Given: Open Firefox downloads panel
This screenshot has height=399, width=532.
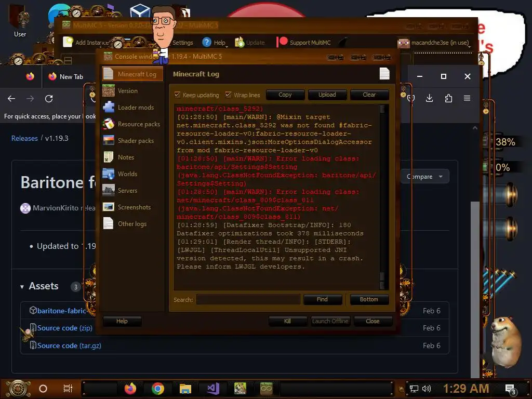Looking at the screenshot, I should tap(429, 98).
